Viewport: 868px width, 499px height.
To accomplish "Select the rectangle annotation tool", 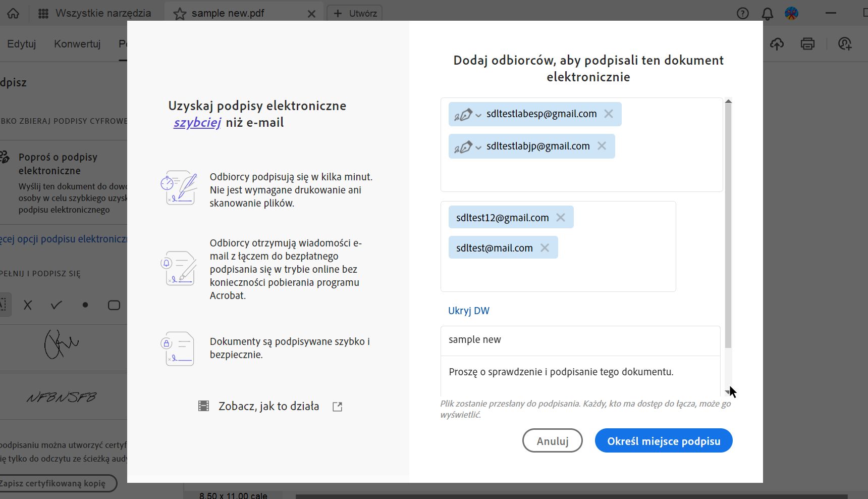I will (x=114, y=305).
